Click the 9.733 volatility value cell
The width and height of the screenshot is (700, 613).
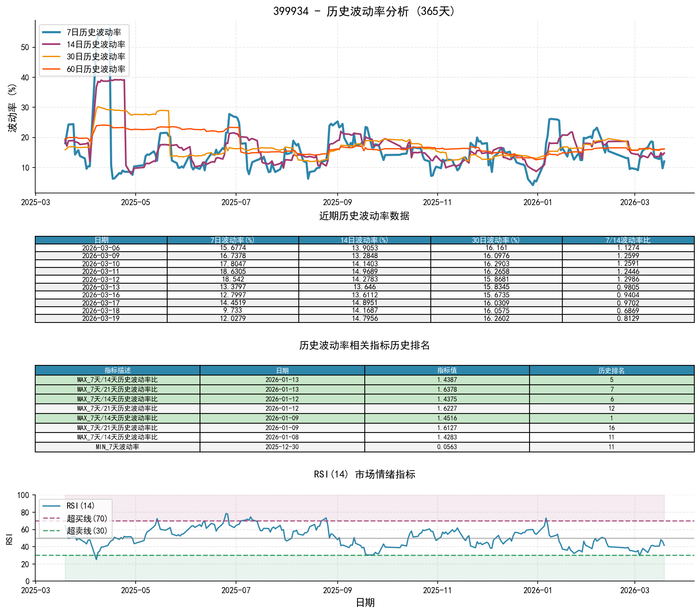pos(232,310)
